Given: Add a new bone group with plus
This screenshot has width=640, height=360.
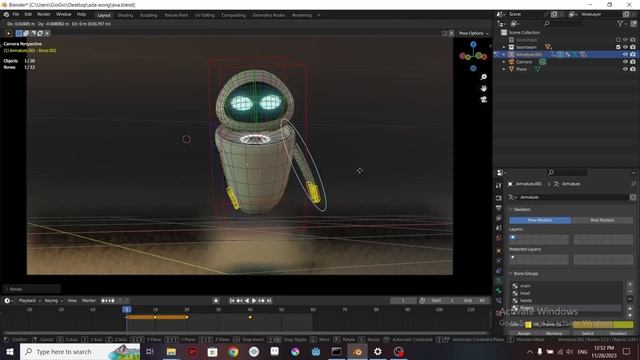Looking at the screenshot, I should click(x=630, y=284).
